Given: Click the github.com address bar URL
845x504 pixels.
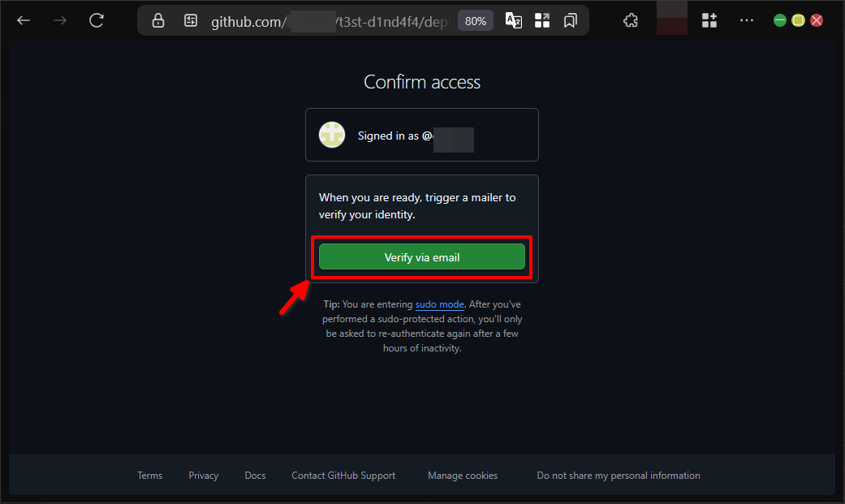Looking at the screenshot, I should (x=329, y=22).
